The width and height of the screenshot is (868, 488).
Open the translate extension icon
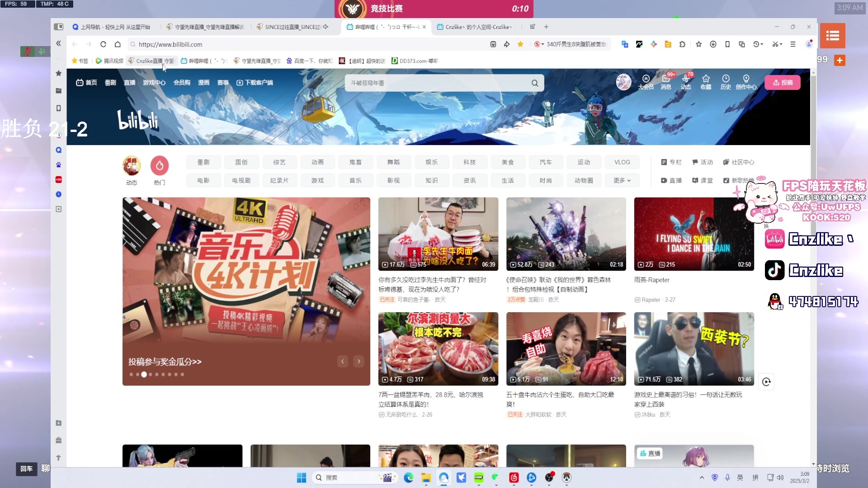click(x=625, y=44)
